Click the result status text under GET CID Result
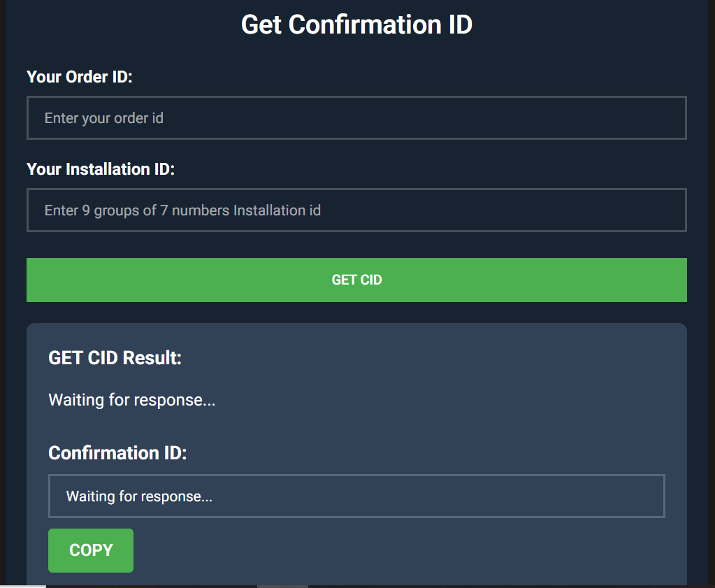The image size is (715, 588). point(131,401)
